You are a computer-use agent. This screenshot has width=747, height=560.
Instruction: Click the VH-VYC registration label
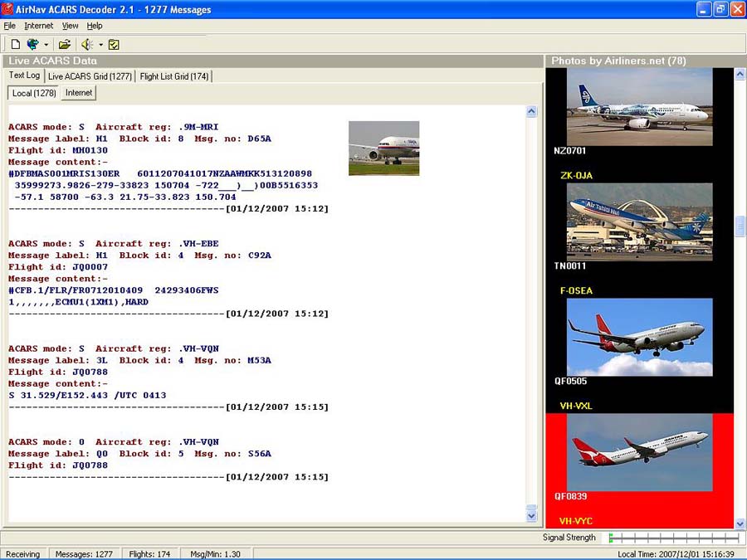coord(576,521)
